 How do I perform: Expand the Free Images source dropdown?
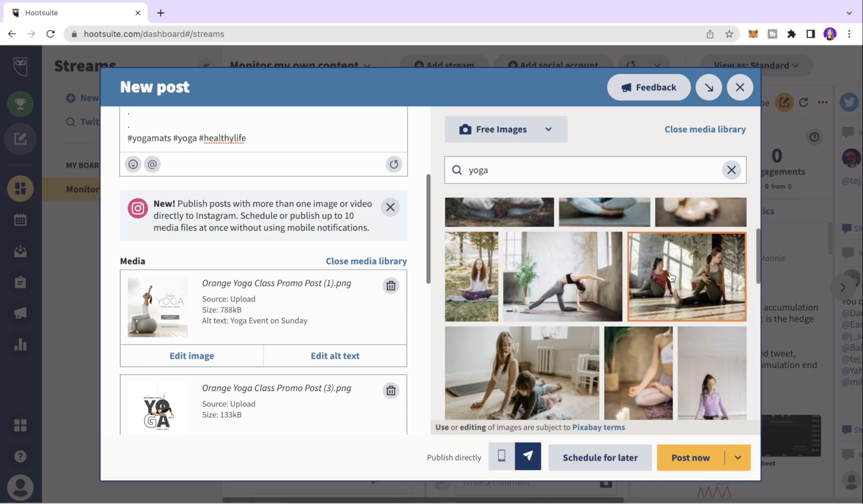tap(506, 129)
